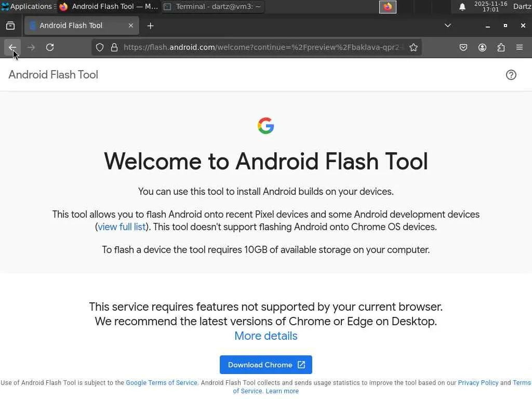Open the tracking protection shield icon
This screenshot has width=532, height=399.
[x=100, y=47]
